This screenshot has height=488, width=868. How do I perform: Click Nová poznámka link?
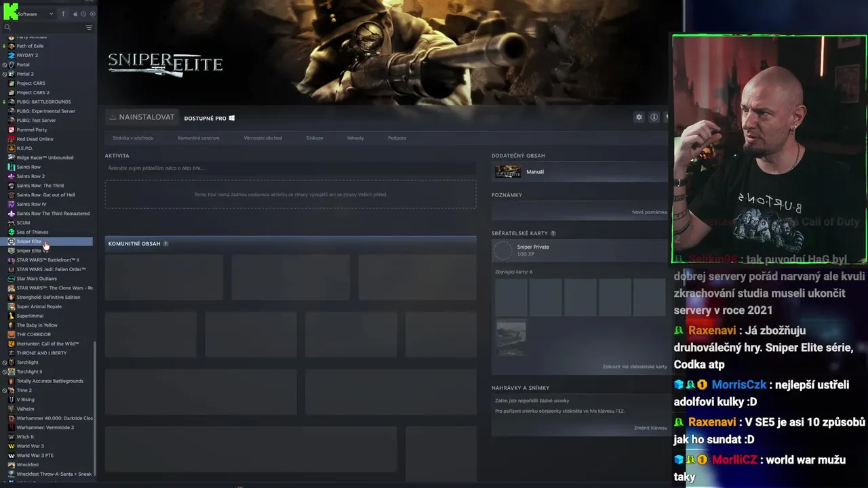pyautogui.click(x=649, y=212)
